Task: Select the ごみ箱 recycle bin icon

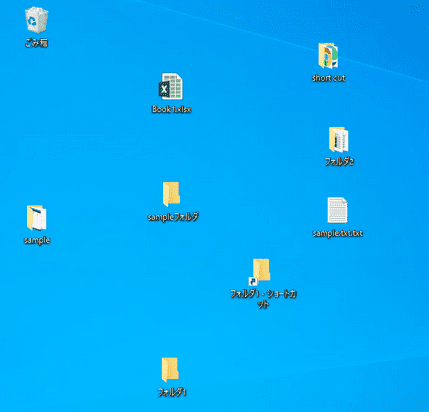Action: click(x=36, y=20)
